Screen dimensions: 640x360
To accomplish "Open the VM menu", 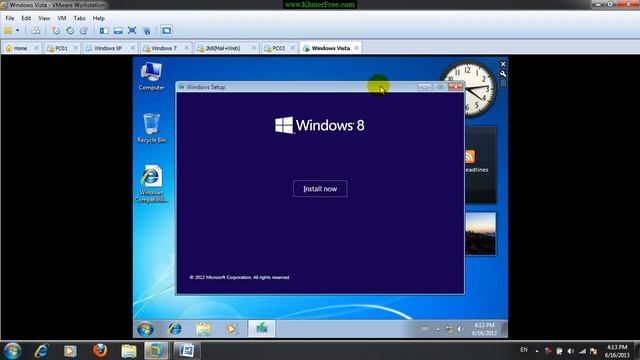I will coord(62,18).
